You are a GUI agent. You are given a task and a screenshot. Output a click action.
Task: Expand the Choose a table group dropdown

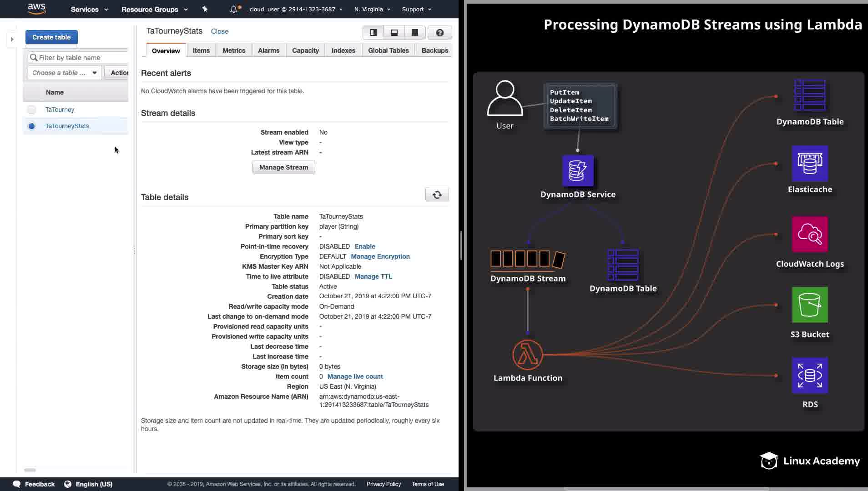tap(64, 73)
